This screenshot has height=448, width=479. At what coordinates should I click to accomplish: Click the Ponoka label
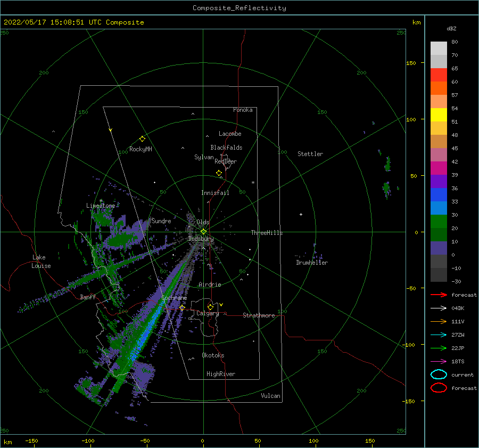pyautogui.click(x=243, y=110)
